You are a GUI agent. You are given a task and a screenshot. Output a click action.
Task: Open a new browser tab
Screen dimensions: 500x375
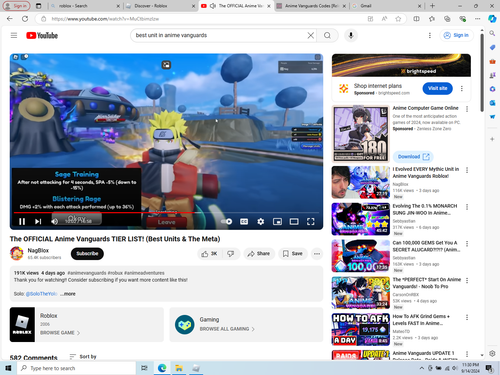click(x=432, y=6)
